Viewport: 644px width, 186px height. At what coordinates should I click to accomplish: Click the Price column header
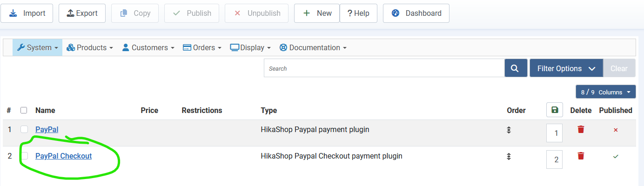[149, 110]
